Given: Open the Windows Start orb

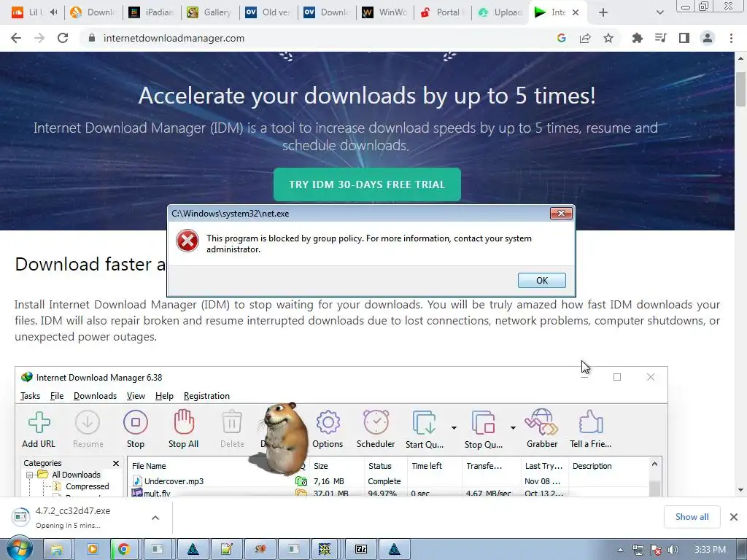Looking at the screenshot, I should (x=19, y=549).
